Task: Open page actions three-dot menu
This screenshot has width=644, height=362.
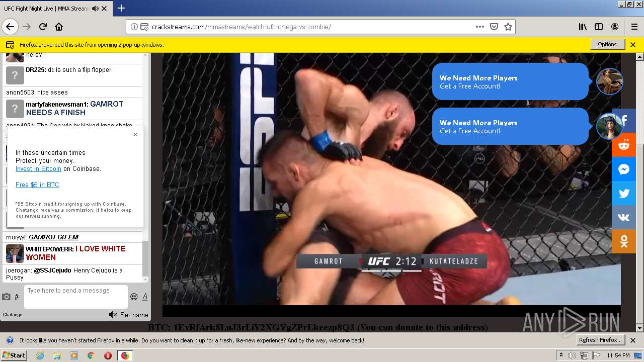Action: [480, 27]
